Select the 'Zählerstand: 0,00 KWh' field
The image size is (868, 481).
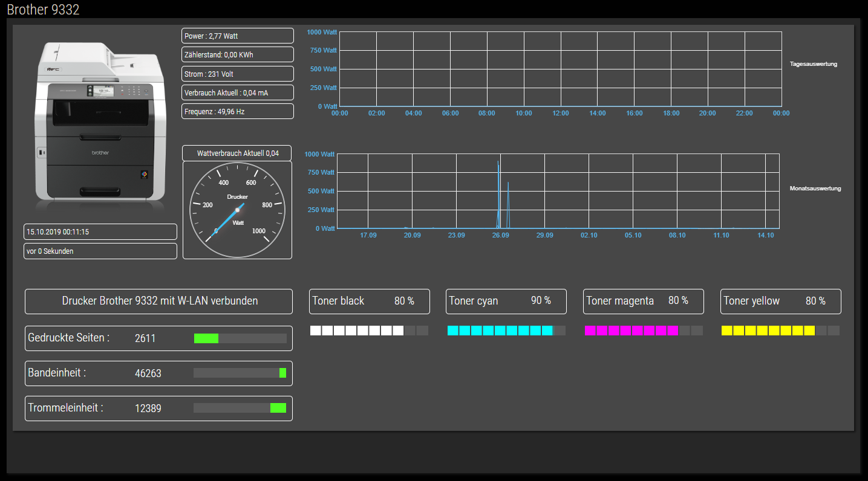click(238, 54)
